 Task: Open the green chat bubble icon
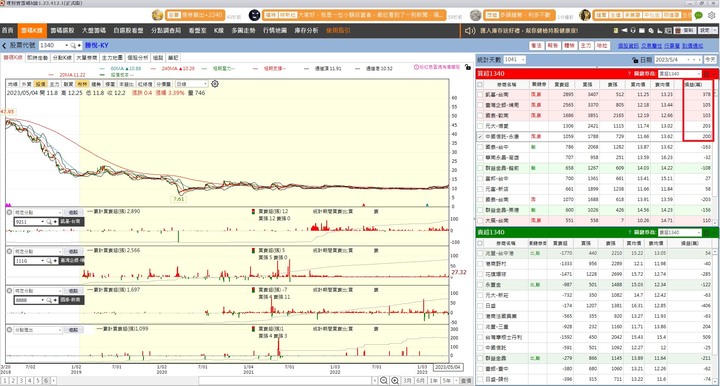point(698,15)
